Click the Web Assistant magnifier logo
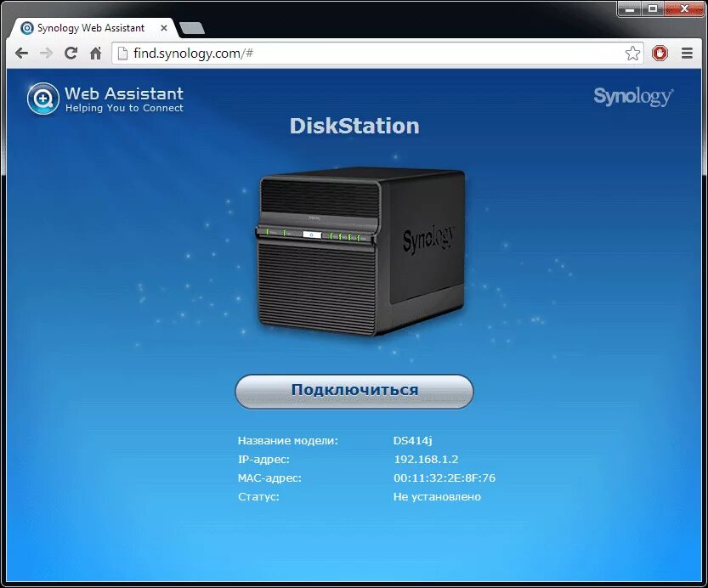The width and height of the screenshot is (708, 588). point(42,99)
